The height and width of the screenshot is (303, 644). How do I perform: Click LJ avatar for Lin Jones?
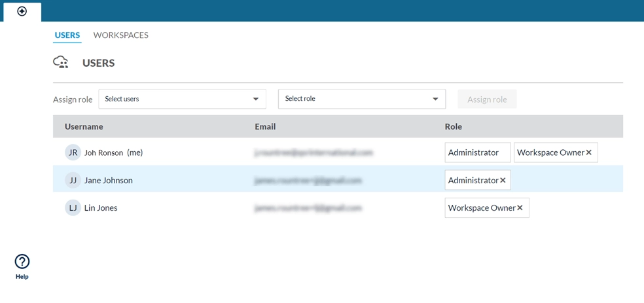pyautogui.click(x=73, y=207)
